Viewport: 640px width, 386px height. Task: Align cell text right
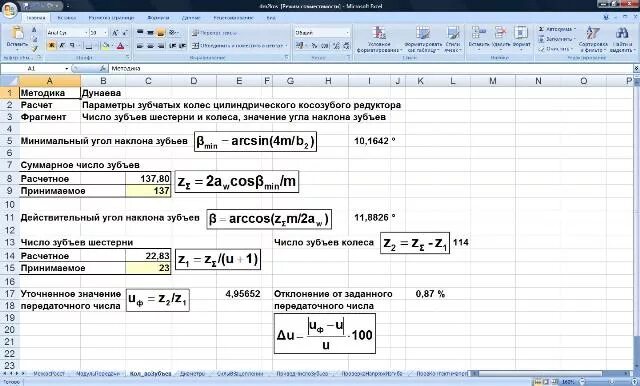(x=160, y=46)
